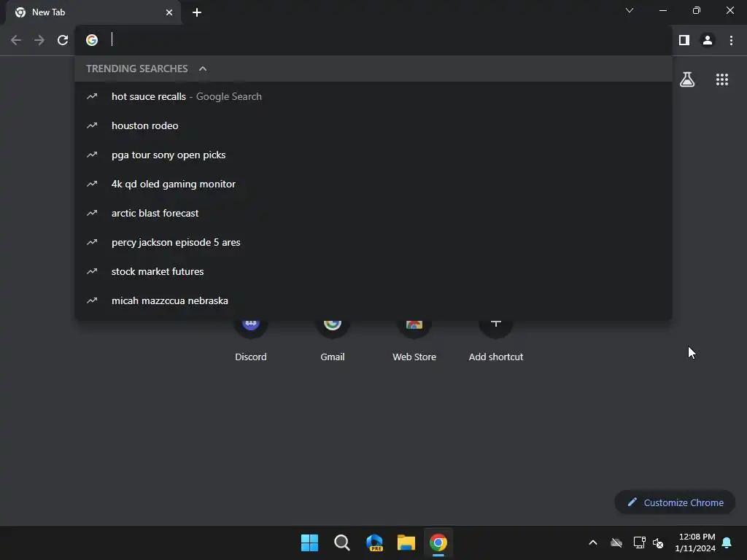Open the Google apps grid
The height and width of the screenshot is (560, 747).
(721, 79)
